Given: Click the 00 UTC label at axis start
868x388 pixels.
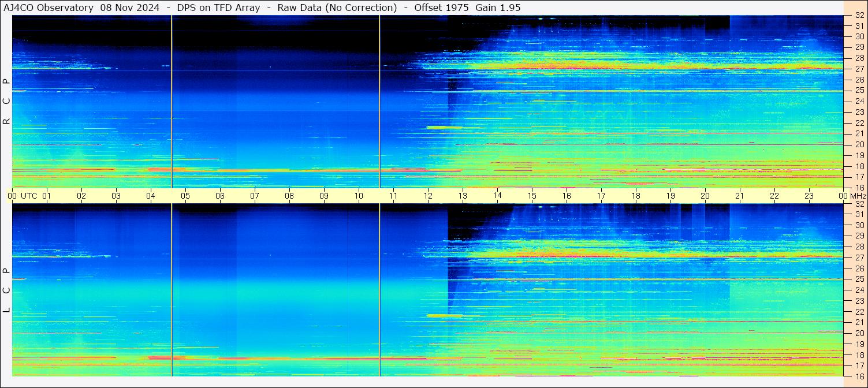Looking at the screenshot, I should click(x=24, y=196).
